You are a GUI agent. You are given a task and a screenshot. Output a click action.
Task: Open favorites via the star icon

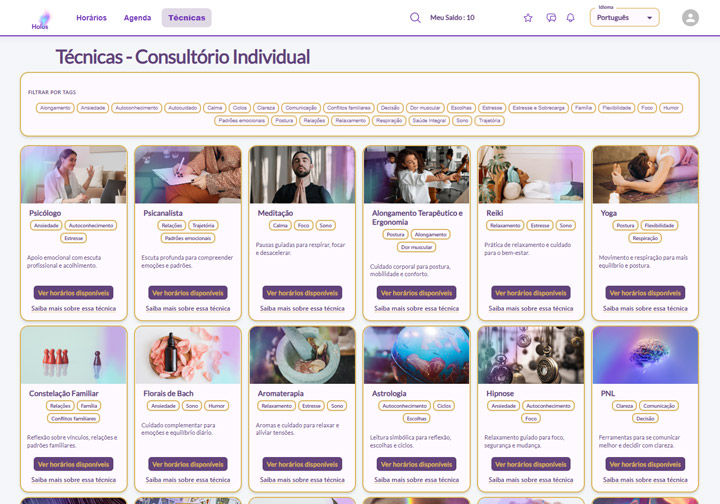pos(528,18)
